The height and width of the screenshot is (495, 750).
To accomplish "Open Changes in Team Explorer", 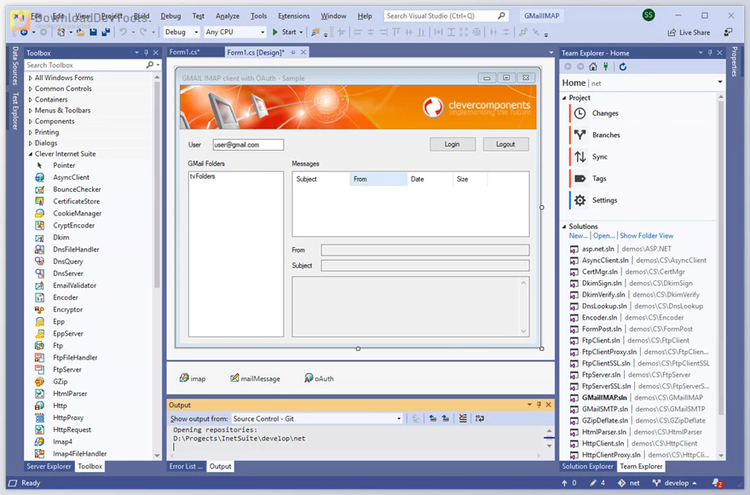I will click(x=605, y=113).
